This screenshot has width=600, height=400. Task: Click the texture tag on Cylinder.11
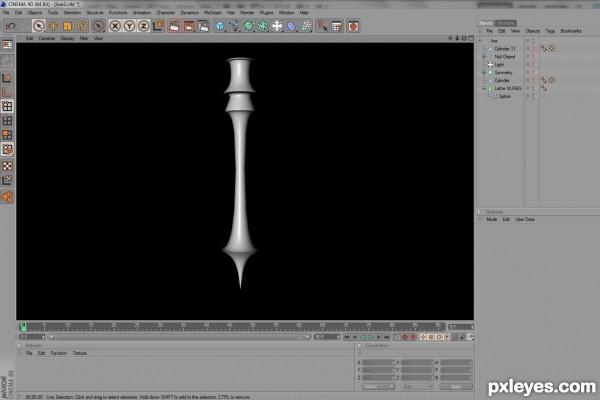(552, 49)
